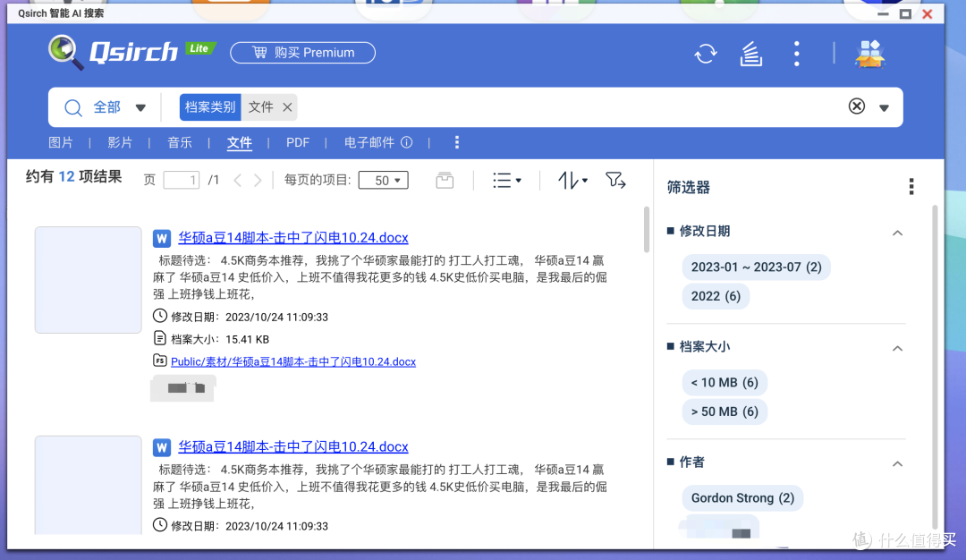Filter by size < 10 MB (6)

coord(724,383)
